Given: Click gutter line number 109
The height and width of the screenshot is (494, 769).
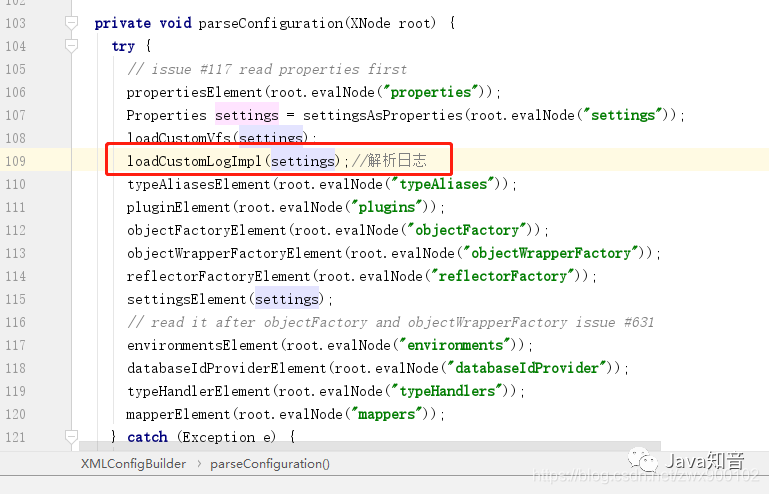Looking at the screenshot, I should (x=15, y=161).
